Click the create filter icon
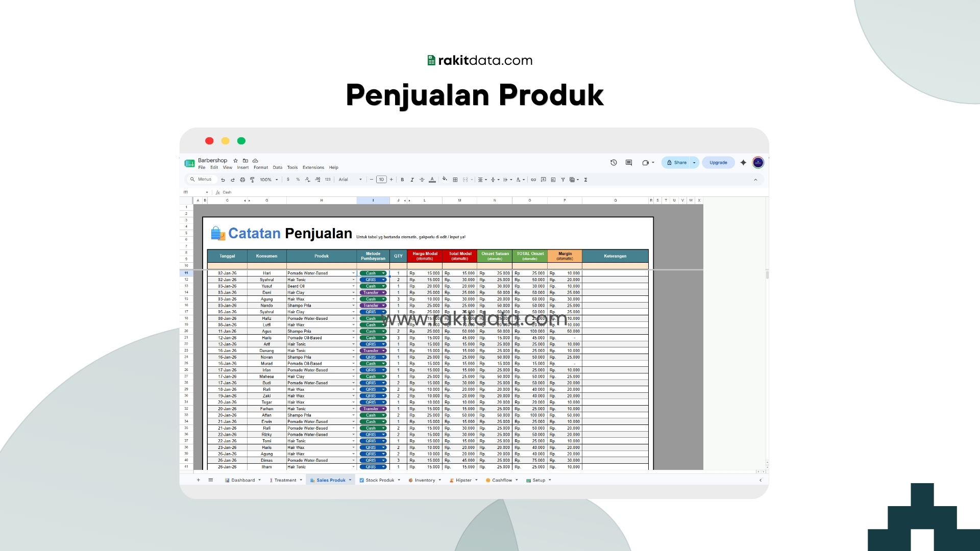 [563, 180]
